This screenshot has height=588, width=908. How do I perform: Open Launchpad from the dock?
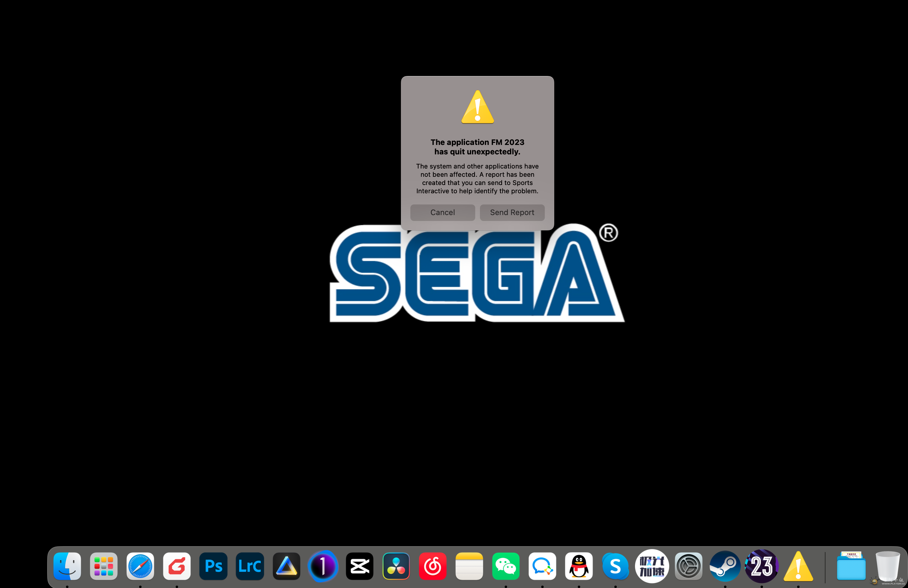(x=104, y=566)
